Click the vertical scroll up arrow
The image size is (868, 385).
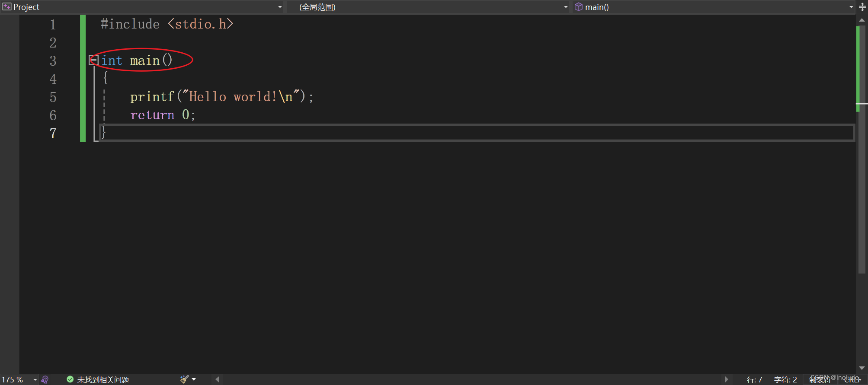click(x=862, y=20)
